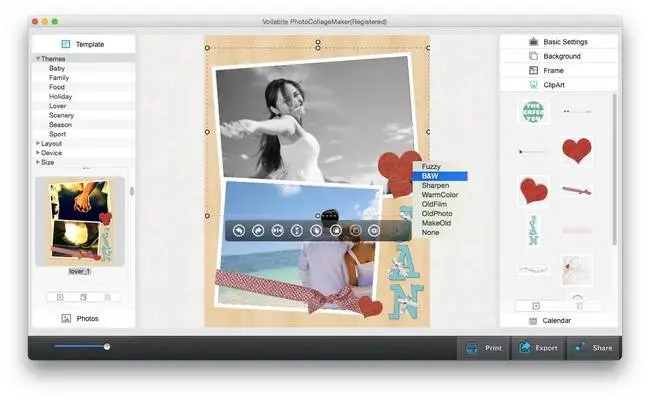
Task: Pick the white flower clipart thumbnail
Action: click(x=577, y=270)
